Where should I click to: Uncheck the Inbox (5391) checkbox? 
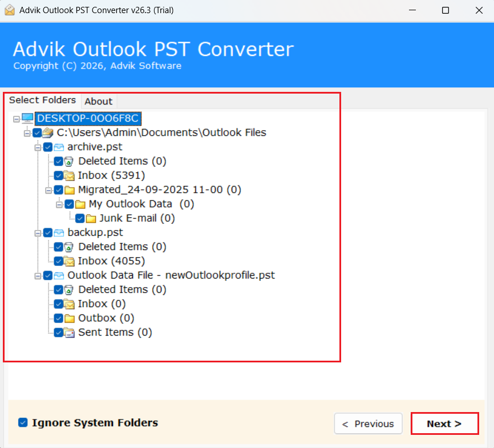(59, 176)
